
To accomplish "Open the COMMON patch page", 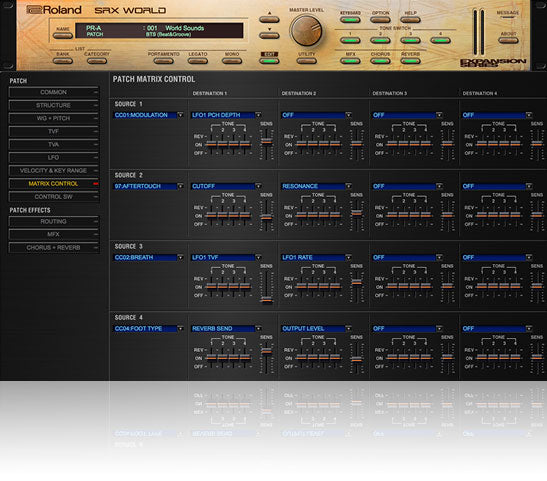I will [54, 92].
